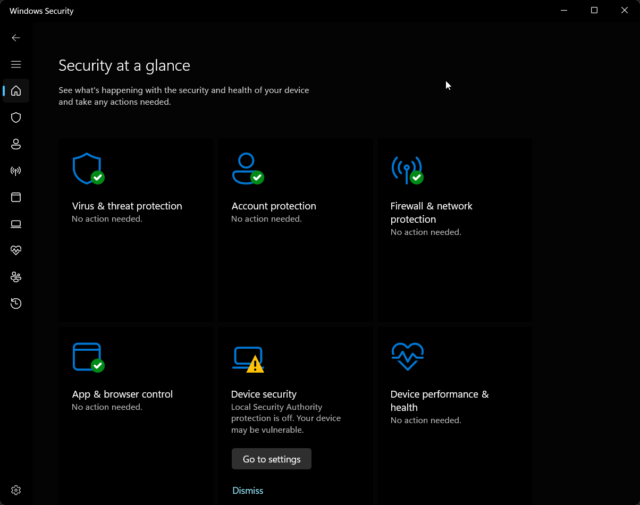Open Virus & threat protection from the sidebar shield
The height and width of the screenshot is (505, 640).
point(16,118)
